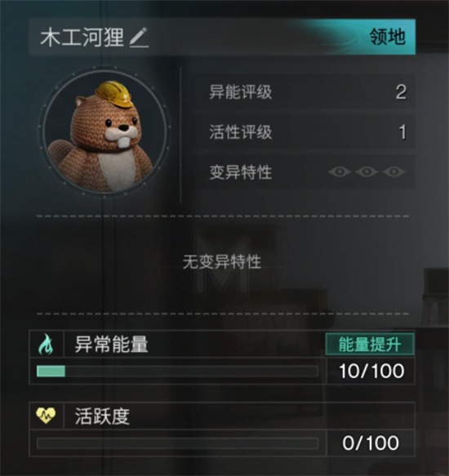Select the beaver portrait thumbnail
449x476 pixels.
(x=104, y=133)
